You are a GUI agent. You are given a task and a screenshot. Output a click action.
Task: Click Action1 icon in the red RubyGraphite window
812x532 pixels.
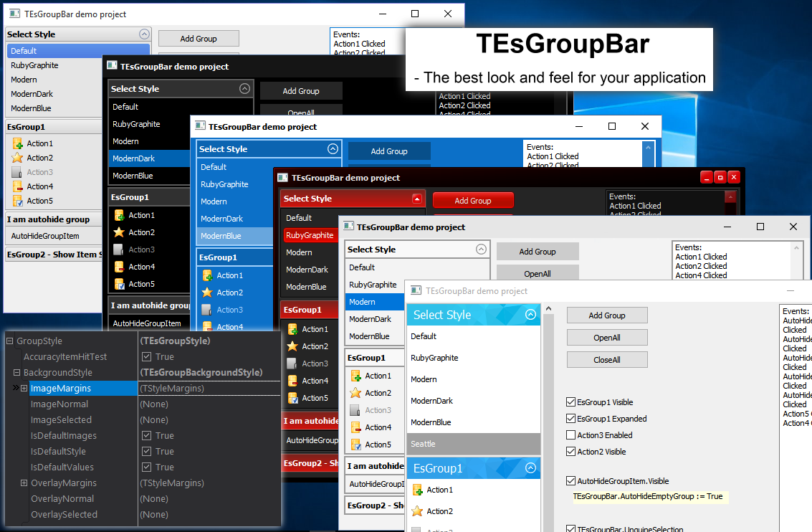click(x=292, y=329)
